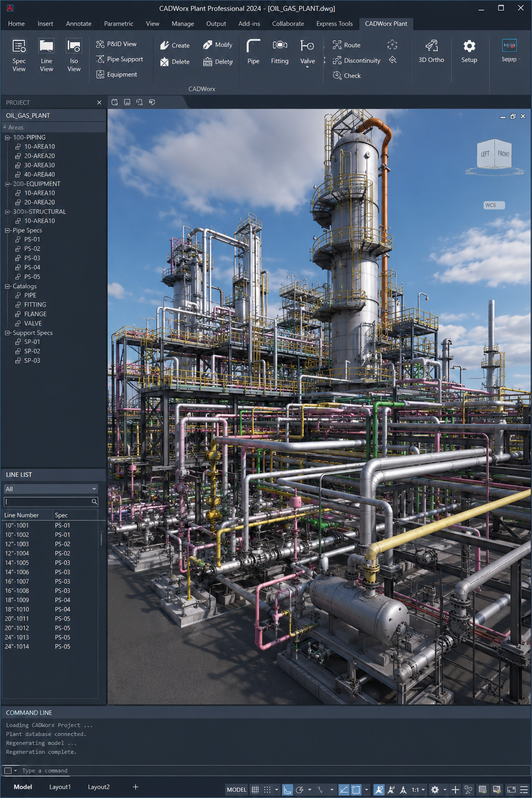Select the Pipe drawing tool

pyautogui.click(x=253, y=51)
